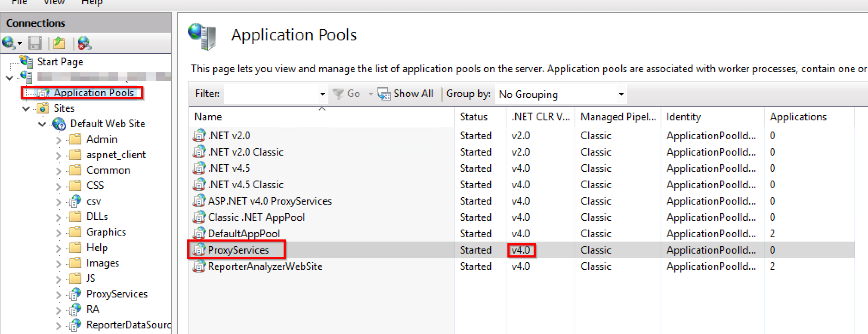Select the csv application icon in tree

point(76,201)
